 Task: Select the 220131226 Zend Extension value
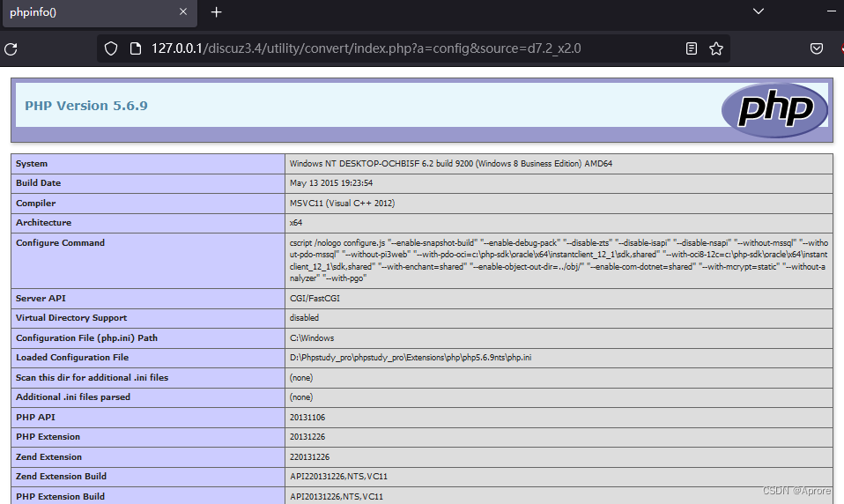point(309,457)
